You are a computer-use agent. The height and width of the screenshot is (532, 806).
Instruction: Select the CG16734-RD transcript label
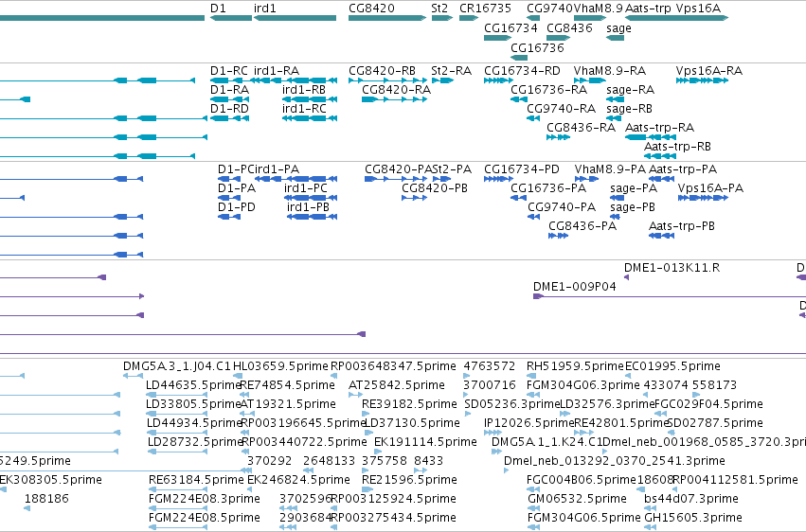[x=522, y=70]
